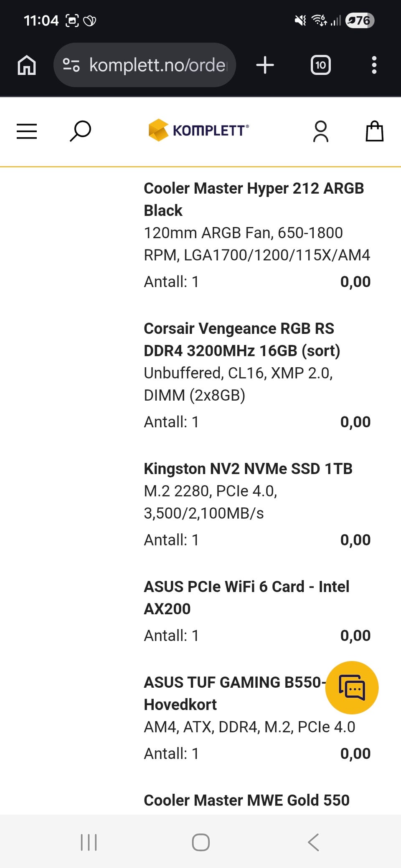Open Cooler Master MWE Gold 550

click(246, 800)
